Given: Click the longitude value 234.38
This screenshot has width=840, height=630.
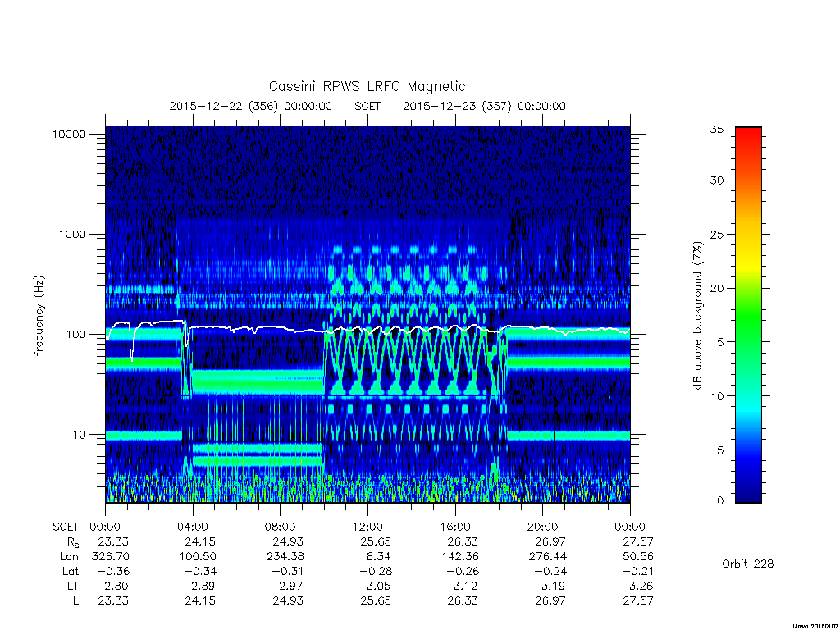Looking at the screenshot, I should [x=285, y=557].
